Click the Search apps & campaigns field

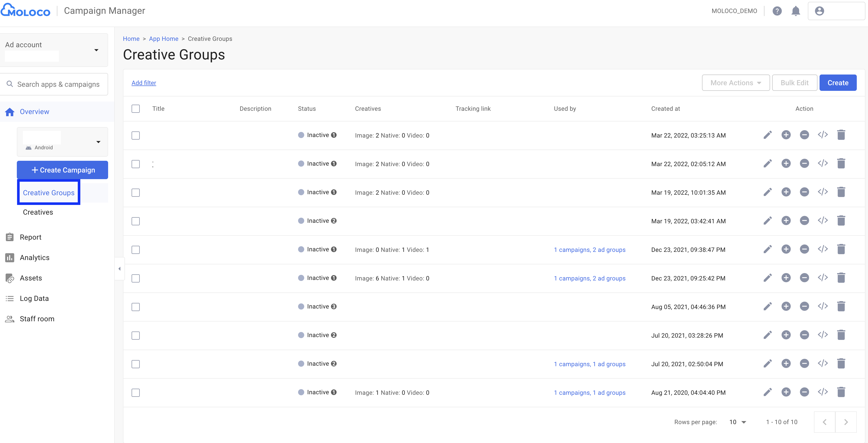tap(58, 84)
